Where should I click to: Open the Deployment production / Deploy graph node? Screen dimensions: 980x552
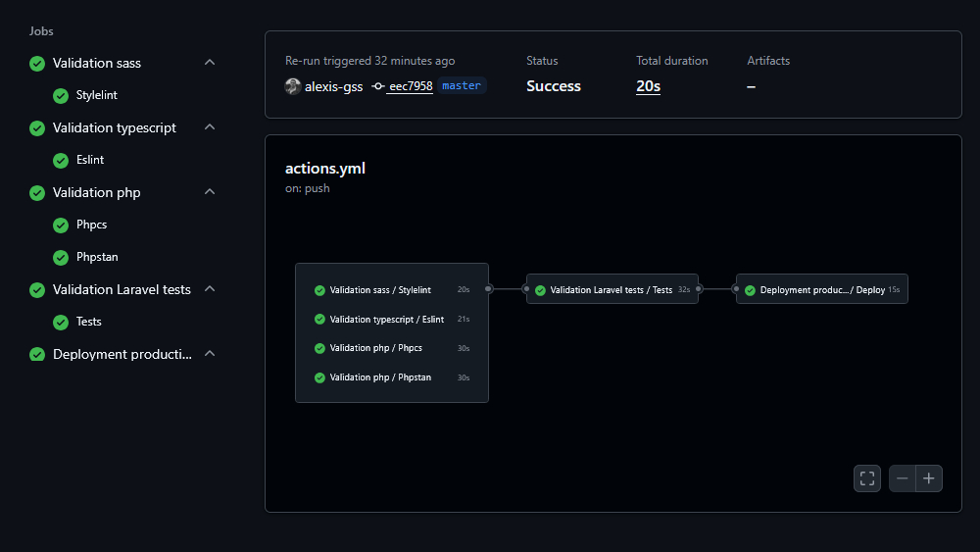point(822,289)
